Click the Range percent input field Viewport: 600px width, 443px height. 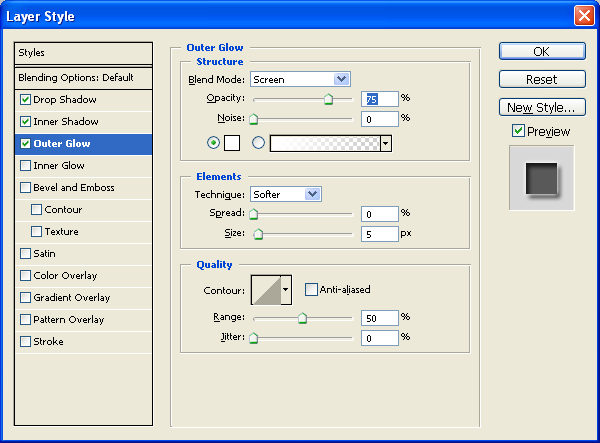tap(380, 318)
